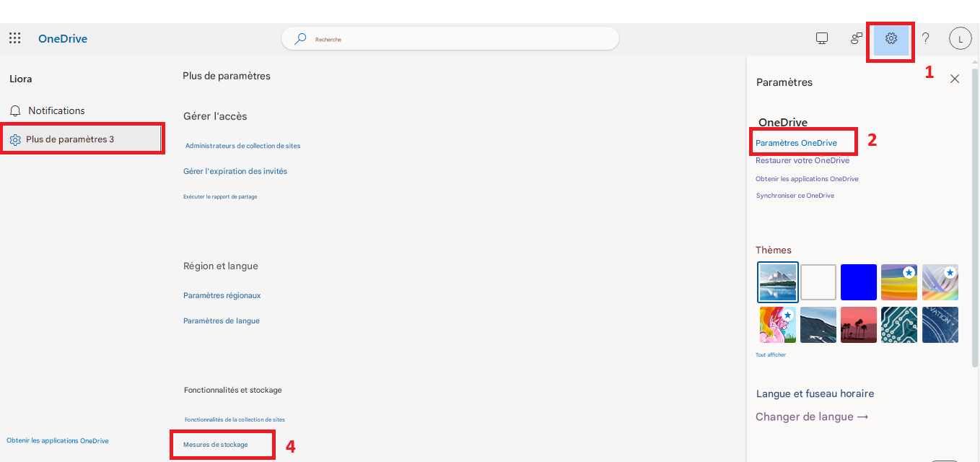Select the dark blue blueprint theme
This screenshot has height=462, width=980.
point(940,325)
